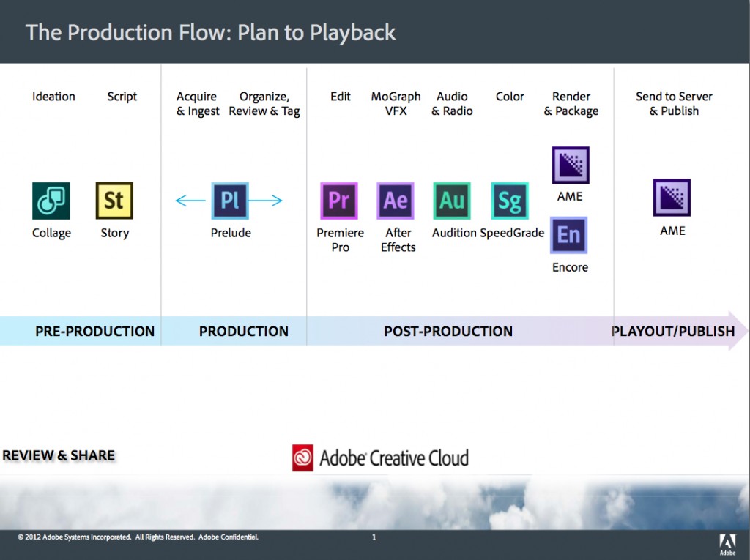The width and height of the screenshot is (750, 560).
Task: Click the "Color" heading
Action: (x=510, y=97)
